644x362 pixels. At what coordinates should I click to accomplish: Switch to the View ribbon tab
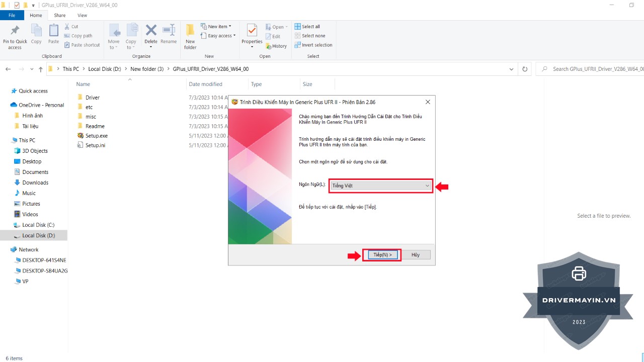pos(82,16)
